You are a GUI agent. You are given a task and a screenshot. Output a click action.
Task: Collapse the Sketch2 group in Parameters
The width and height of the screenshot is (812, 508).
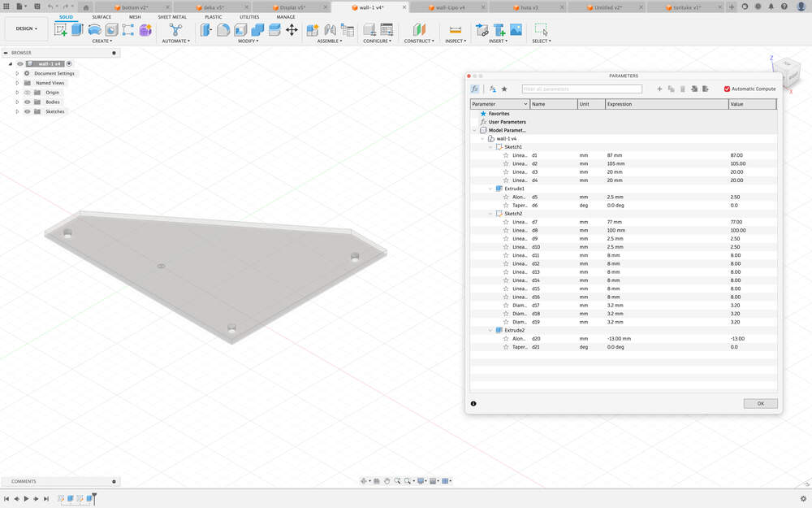coord(490,214)
